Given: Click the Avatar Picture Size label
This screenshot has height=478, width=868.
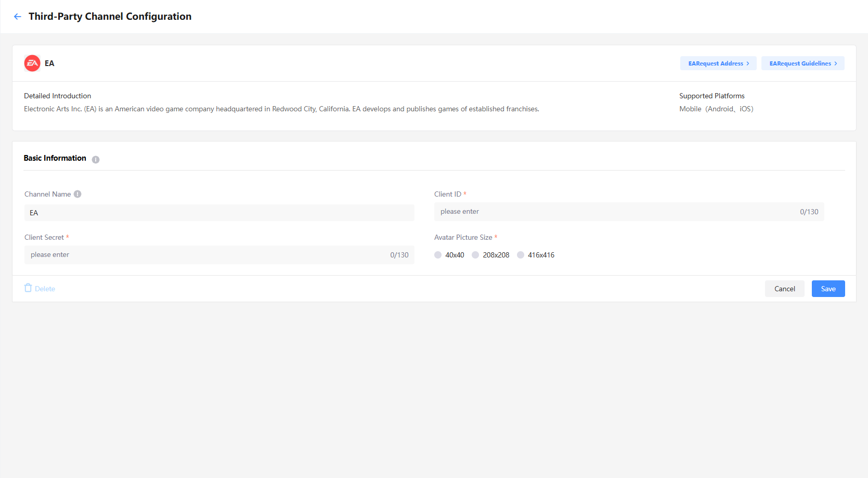Looking at the screenshot, I should tap(463, 237).
